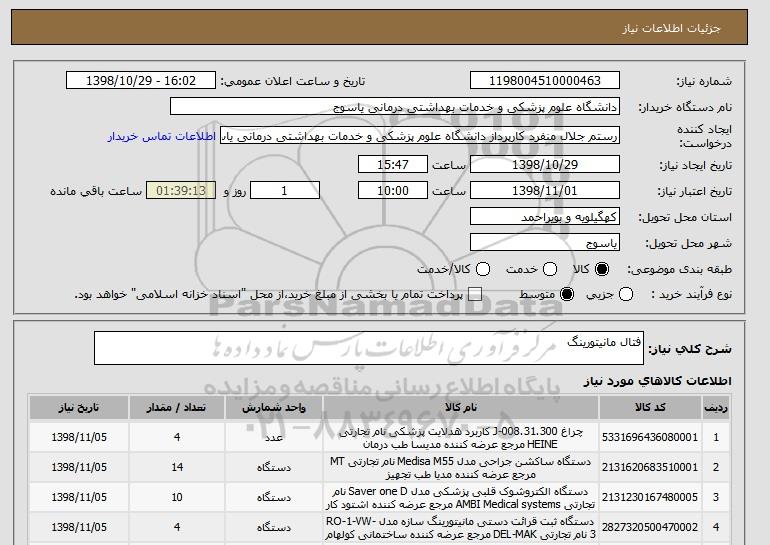Click the page title جزئیات اطلاعات نیاز
The image size is (770, 545).
[x=671, y=28]
